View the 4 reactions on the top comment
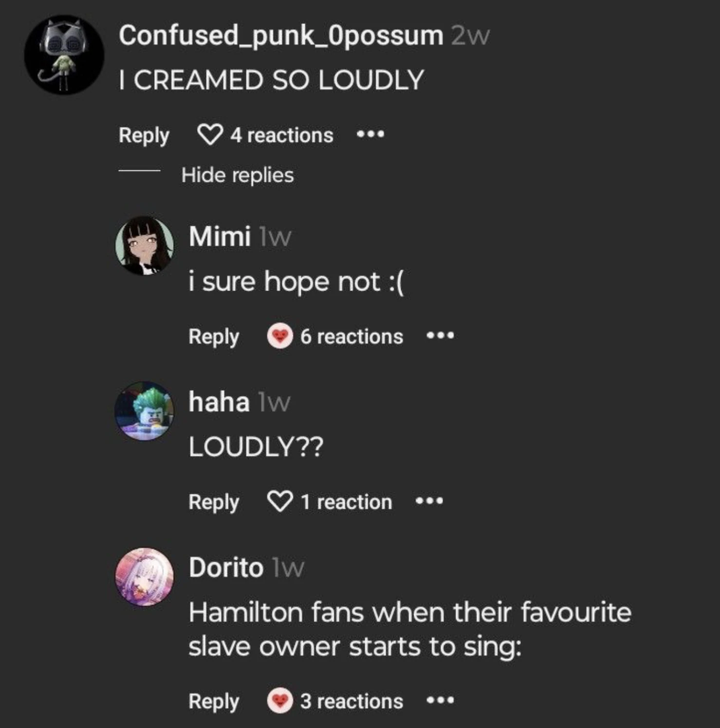 coord(281,134)
